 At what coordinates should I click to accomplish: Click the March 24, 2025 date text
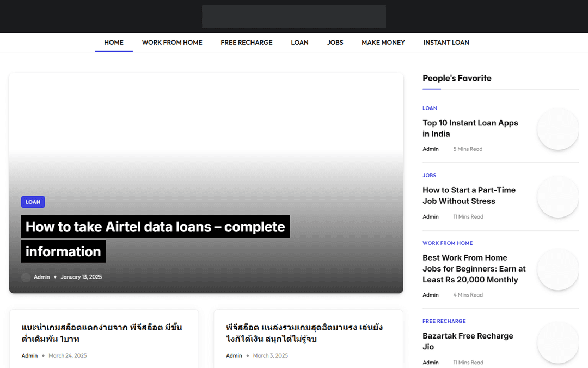pyautogui.click(x=68, y=355)
